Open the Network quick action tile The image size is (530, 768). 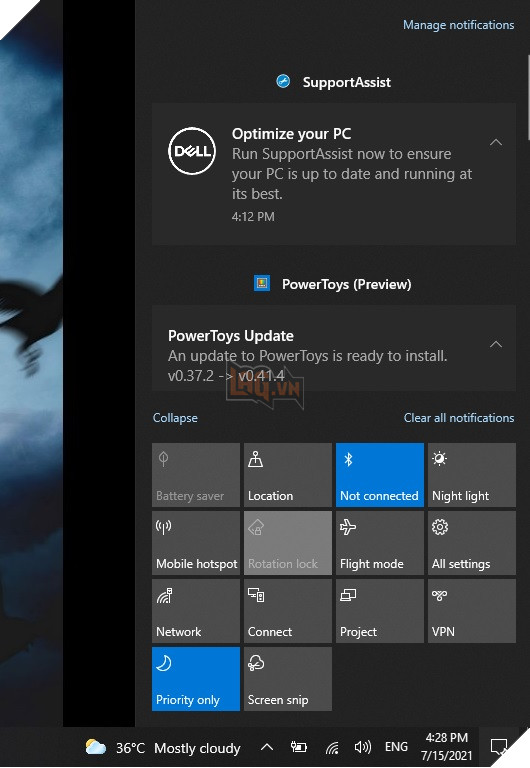pyautogui.click(x=196, y=611)
